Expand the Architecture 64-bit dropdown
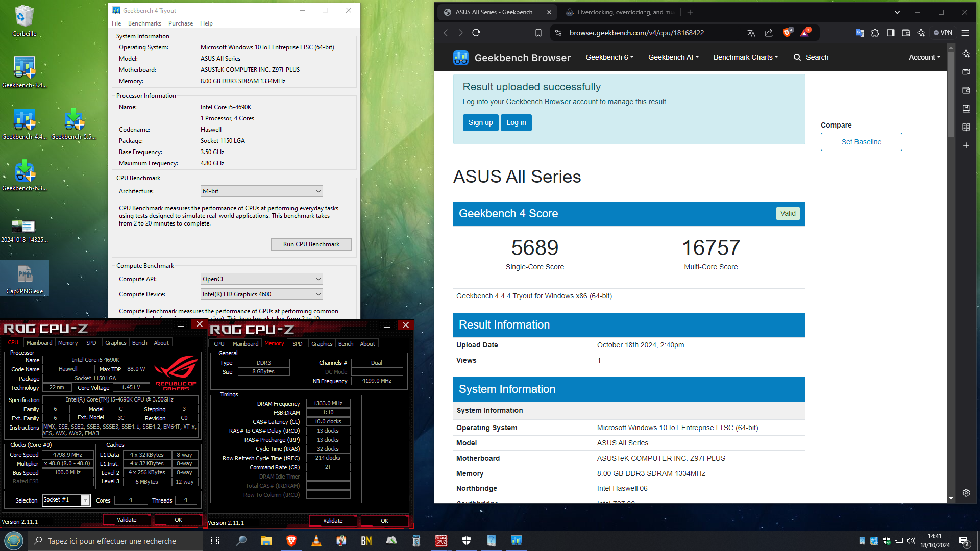Screen dimensions: 980x551 point(261,191)
